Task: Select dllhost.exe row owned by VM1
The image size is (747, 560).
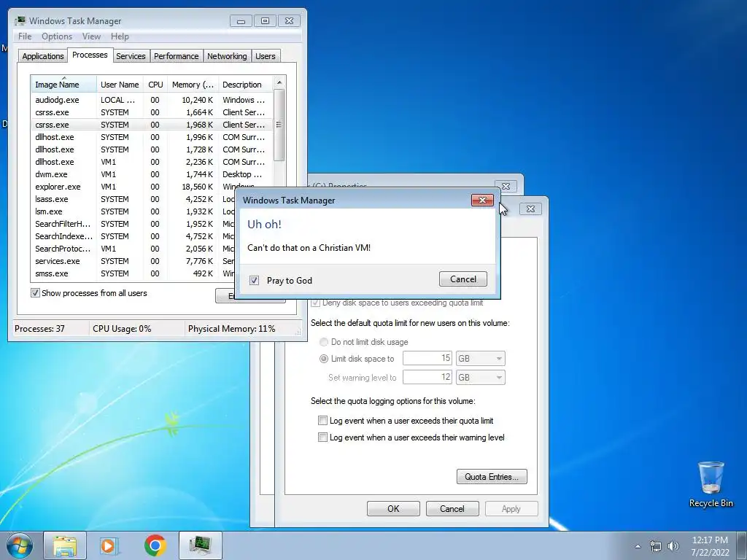Action: coord(152,162)
